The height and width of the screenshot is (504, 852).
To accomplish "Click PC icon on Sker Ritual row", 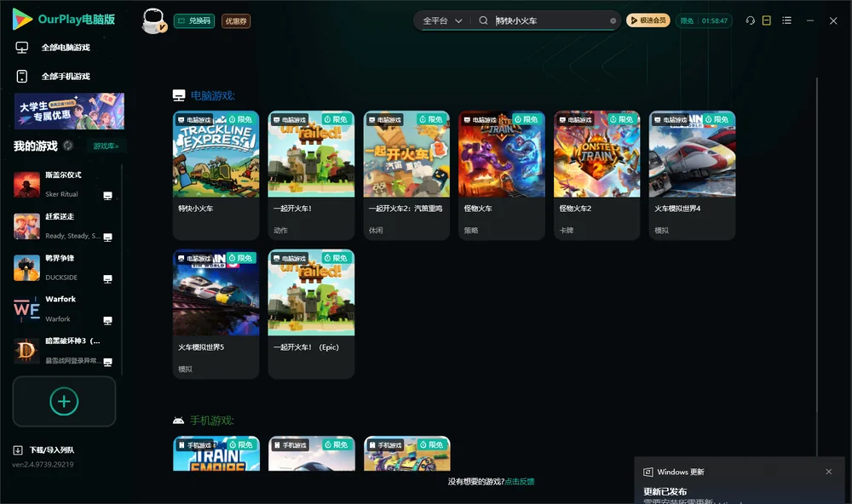I will point(107,196).
